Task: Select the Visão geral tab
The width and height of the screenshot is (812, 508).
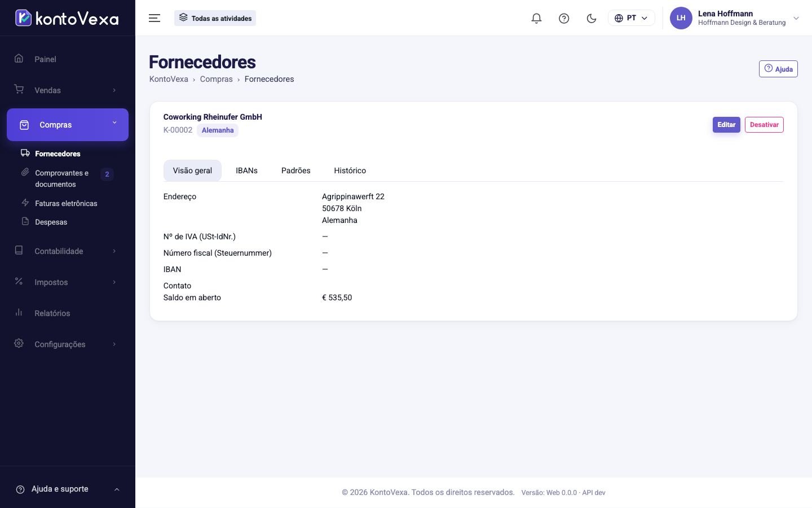Action: tap(192, 170)
